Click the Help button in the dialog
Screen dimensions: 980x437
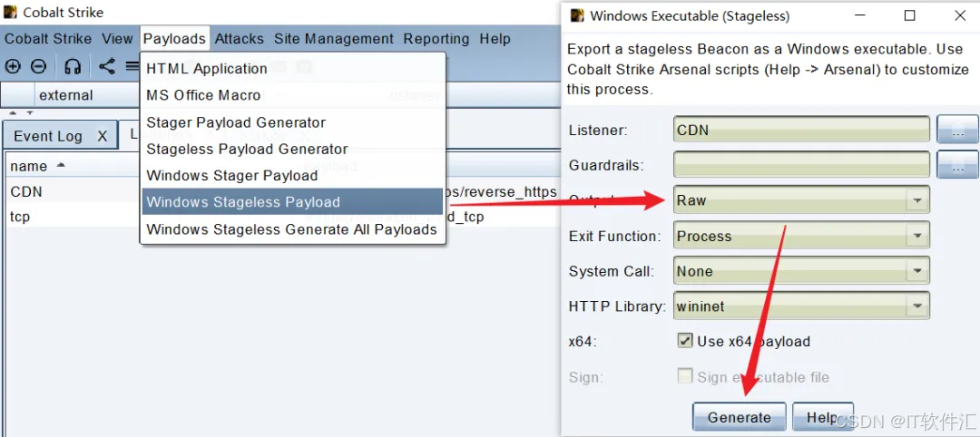point(822,417)
